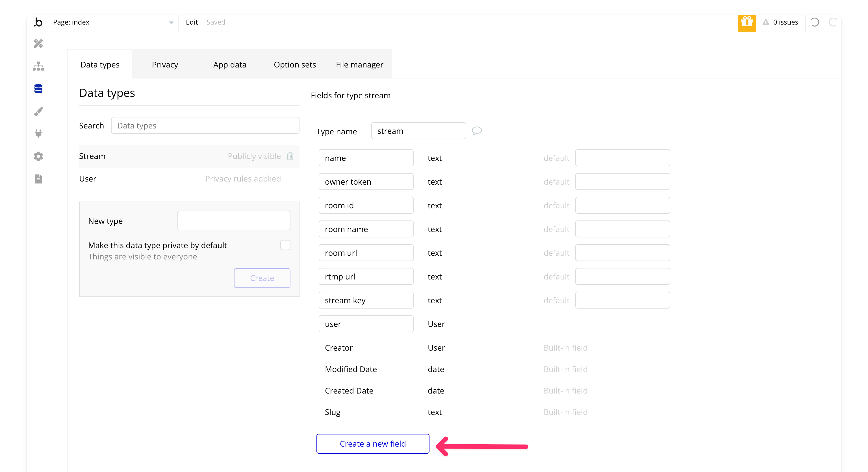
Task: Open the Plugins plug icon
Action: point(38,134)
